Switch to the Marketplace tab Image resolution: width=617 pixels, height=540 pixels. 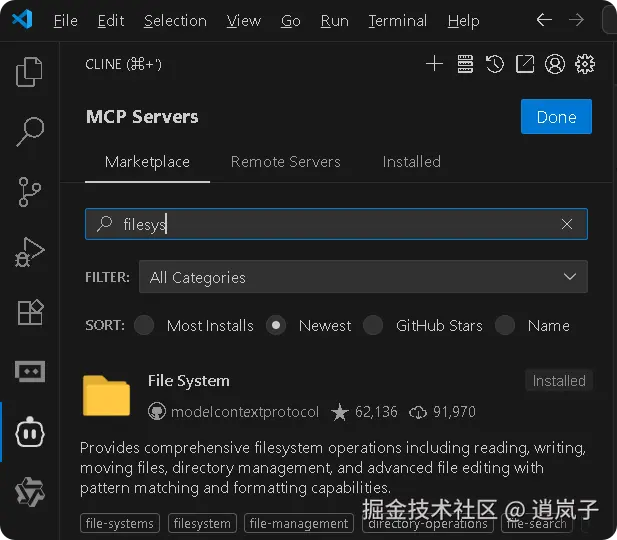147,162
